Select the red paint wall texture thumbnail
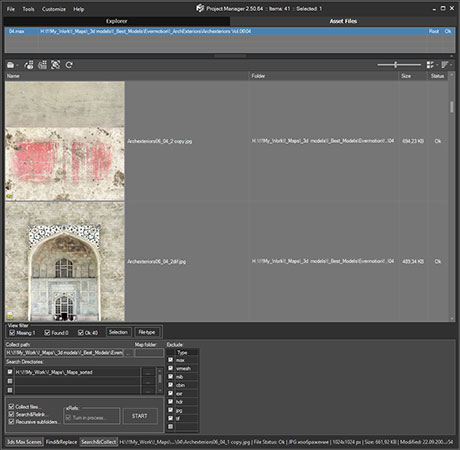460x450 pixels. pos(65,141)
